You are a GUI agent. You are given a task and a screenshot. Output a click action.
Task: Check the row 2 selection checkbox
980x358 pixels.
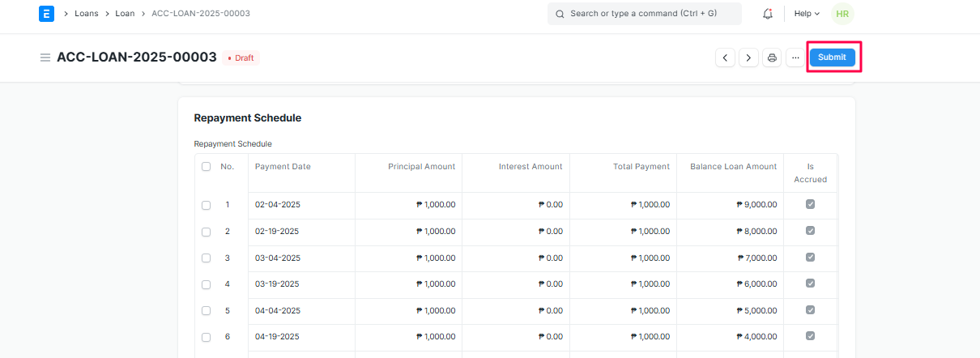tap(206, 232)
